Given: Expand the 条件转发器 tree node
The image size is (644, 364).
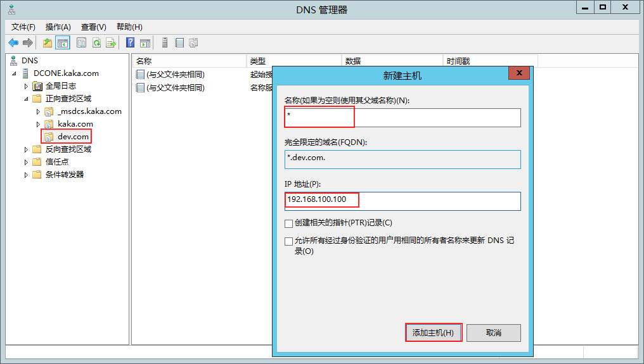Looking at the screenshot, I should [26, 175].
